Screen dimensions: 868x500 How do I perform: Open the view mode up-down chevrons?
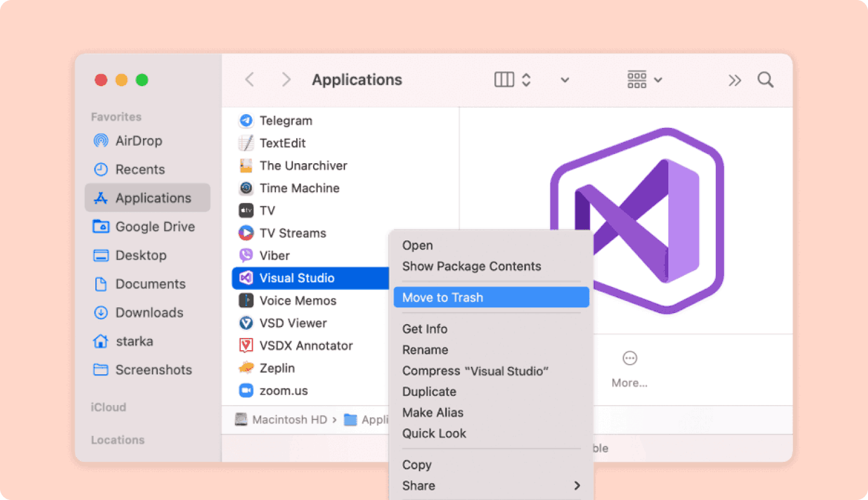(526, 80)
